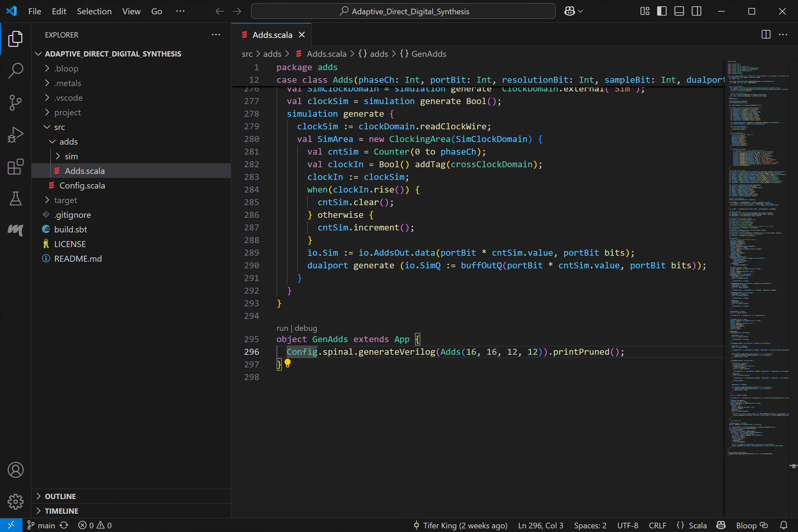Open the Accounts menu icon
The image size is (798, 532).
15,469
